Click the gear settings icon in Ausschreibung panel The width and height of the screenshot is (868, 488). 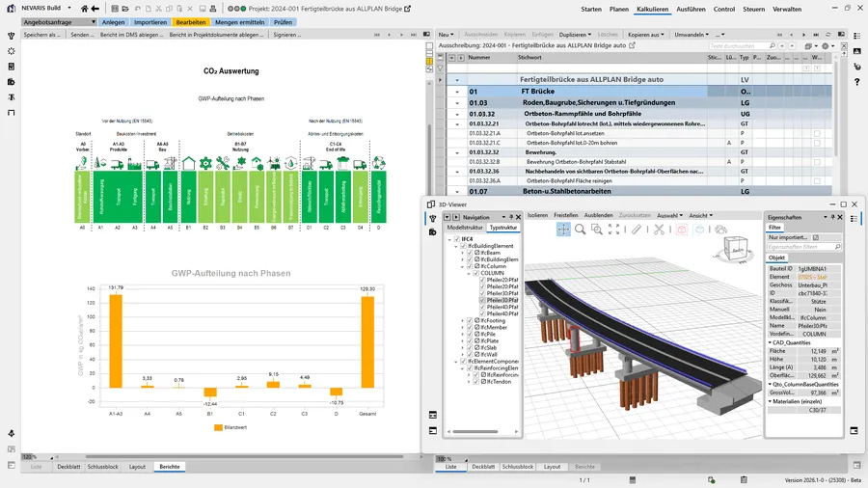826,46
